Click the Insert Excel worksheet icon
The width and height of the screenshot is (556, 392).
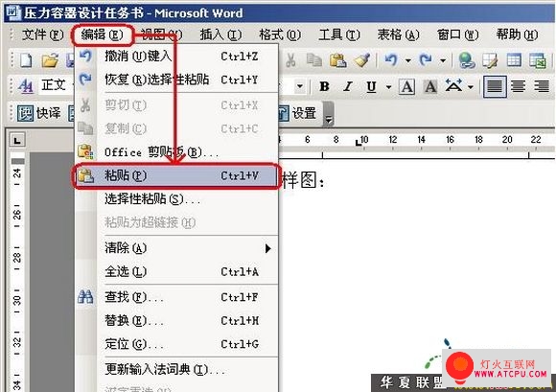(538, 60)
